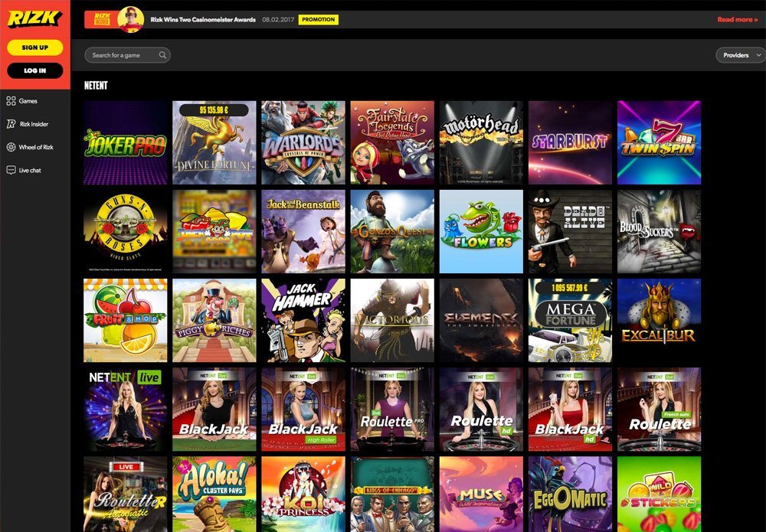Open French auto Roulette table
This screenshot has height=532, width=766.
(659, 409)
